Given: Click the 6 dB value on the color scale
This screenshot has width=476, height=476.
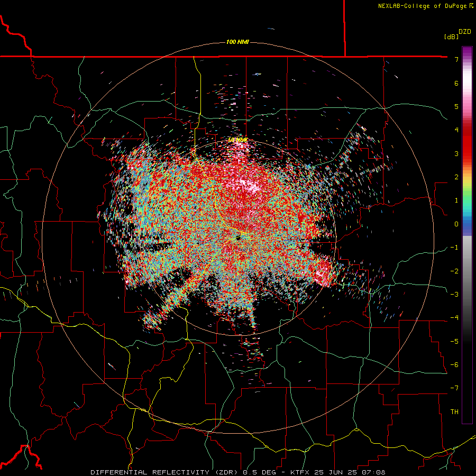Looking at the screenshot, I should click(x=456, y=83).
